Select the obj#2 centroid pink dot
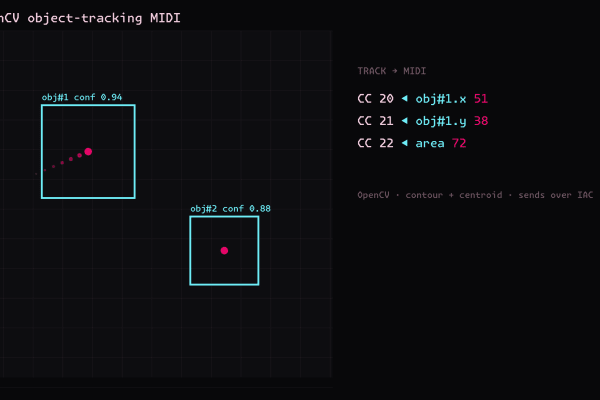This screenshot has height=400, width=600. pyautogui.click(x=224, y=250)
